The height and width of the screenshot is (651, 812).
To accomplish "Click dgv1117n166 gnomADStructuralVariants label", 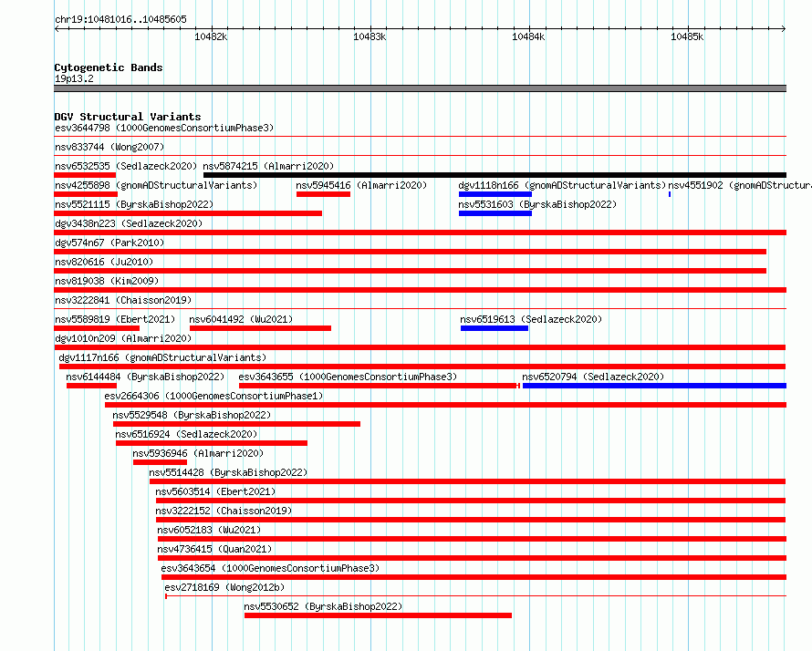I will [x=162, y=357].
